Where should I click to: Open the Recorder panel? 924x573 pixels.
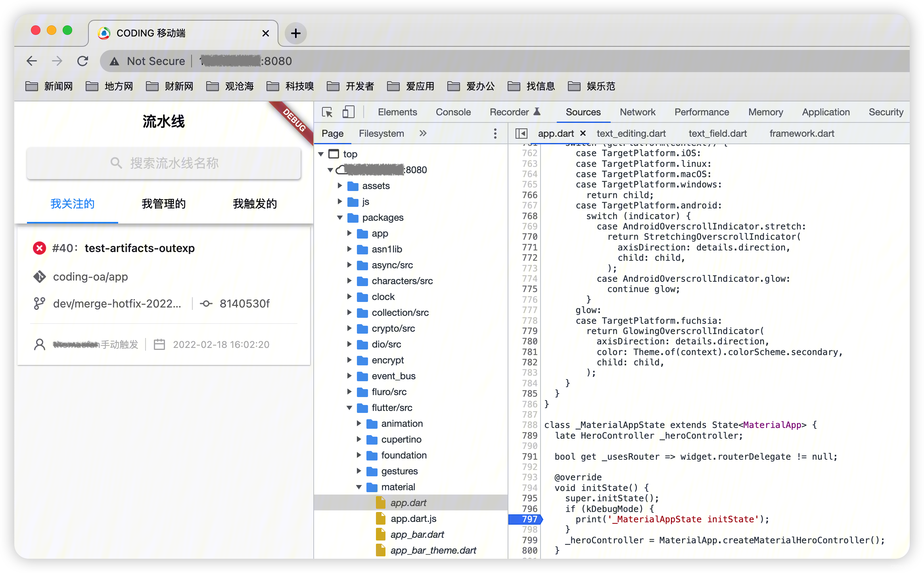click(x=515, y=112)
